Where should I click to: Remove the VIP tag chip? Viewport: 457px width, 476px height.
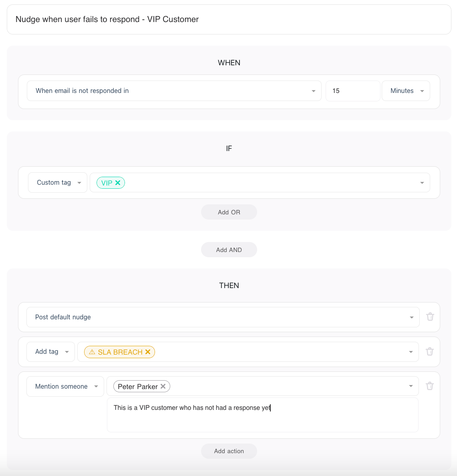pos(118,183)
